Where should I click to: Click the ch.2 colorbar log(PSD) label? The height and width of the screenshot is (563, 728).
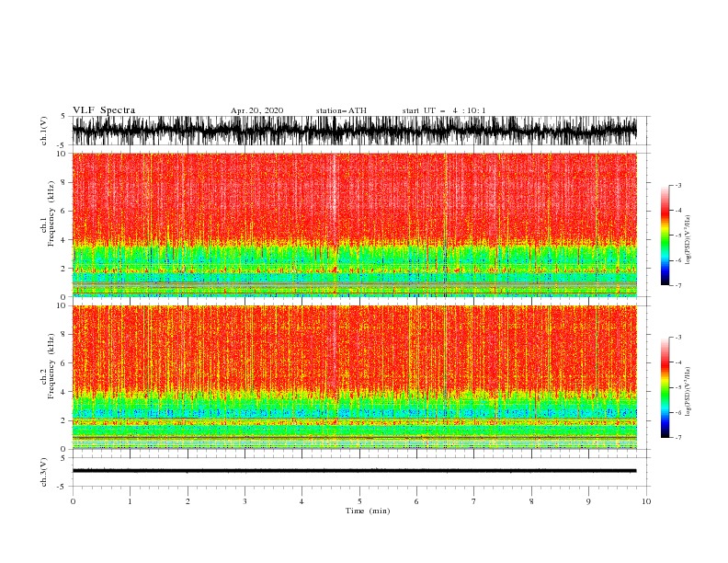tap(688, 392)
